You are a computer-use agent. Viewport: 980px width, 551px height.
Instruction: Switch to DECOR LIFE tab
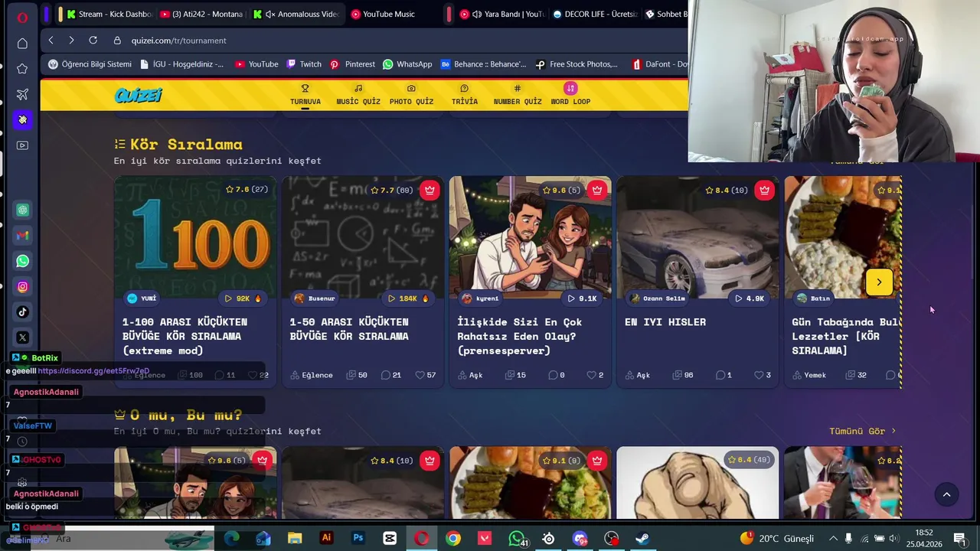(x=596, y=14)
